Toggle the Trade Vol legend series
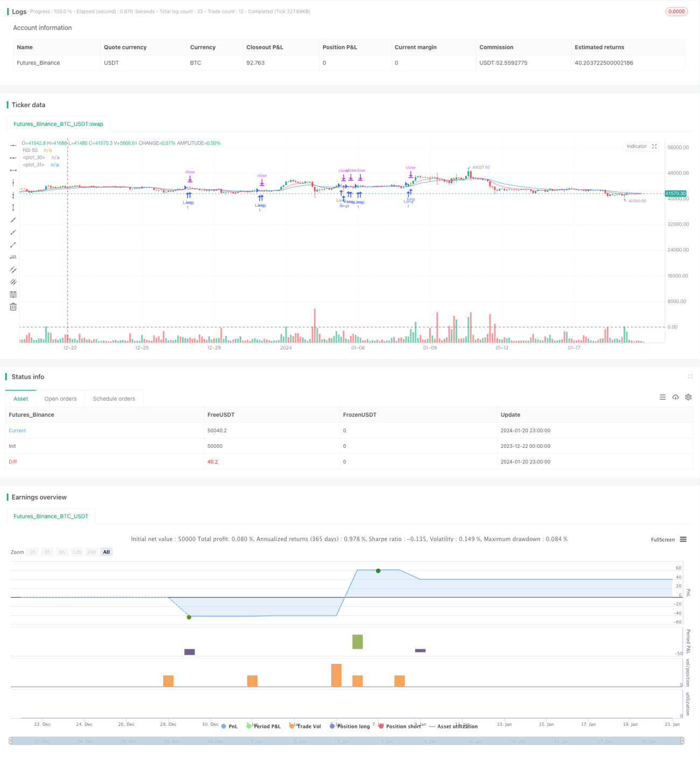The width and height of the screenshot is (700, 757). click(305, 726)
